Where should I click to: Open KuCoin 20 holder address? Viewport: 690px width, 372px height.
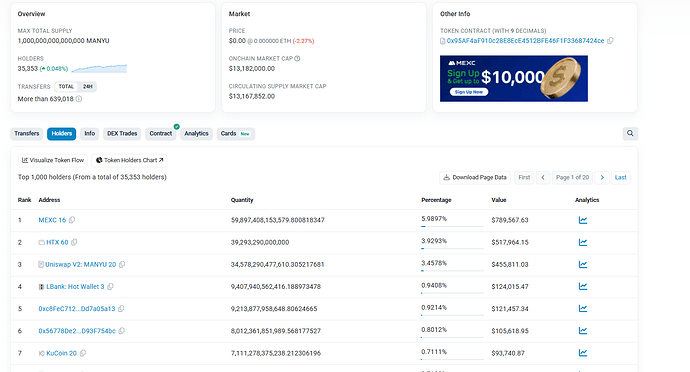point(62,353)
